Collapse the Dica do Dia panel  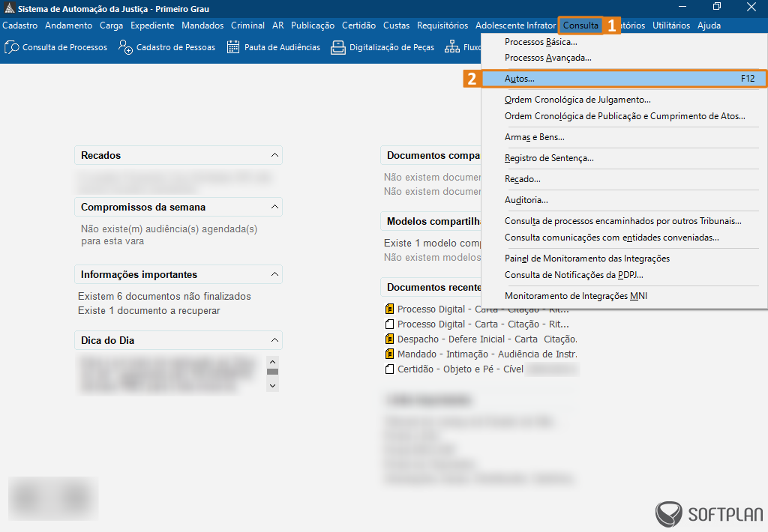[x=274, y=340]
